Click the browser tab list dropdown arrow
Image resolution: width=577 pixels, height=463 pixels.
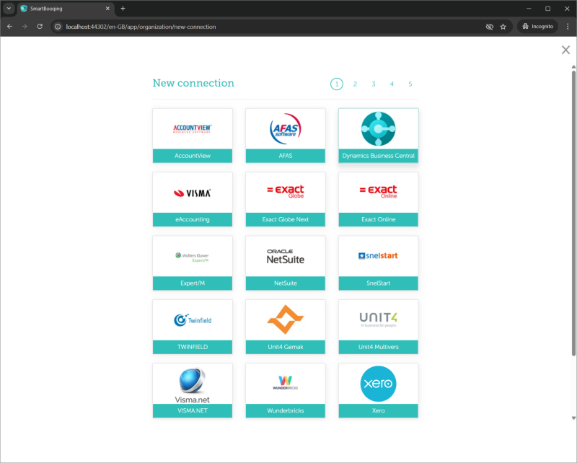[x=9, y=8]
